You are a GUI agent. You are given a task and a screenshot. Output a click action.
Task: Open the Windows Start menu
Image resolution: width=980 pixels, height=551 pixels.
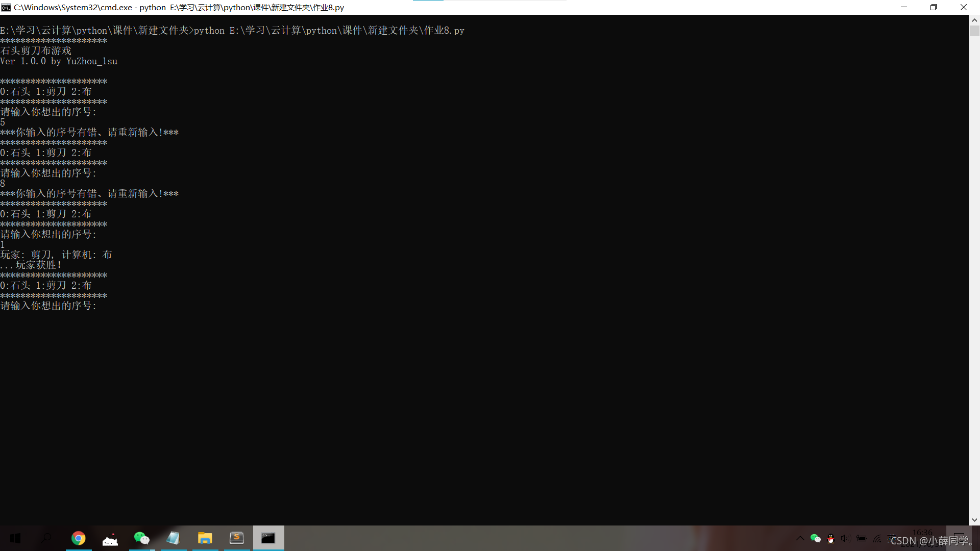pyautogui.click(x=15, y=538)
